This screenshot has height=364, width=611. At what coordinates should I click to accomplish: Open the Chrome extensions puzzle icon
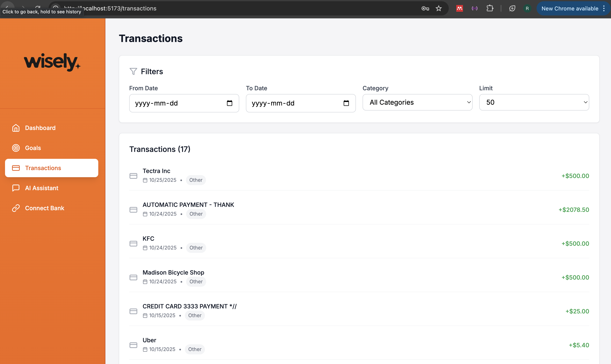coord(490,9)
